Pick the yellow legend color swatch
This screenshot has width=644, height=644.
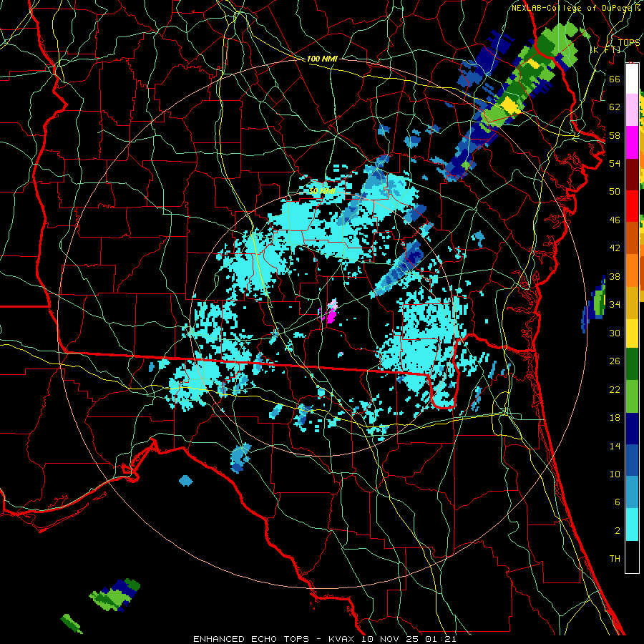click(632, 333)
